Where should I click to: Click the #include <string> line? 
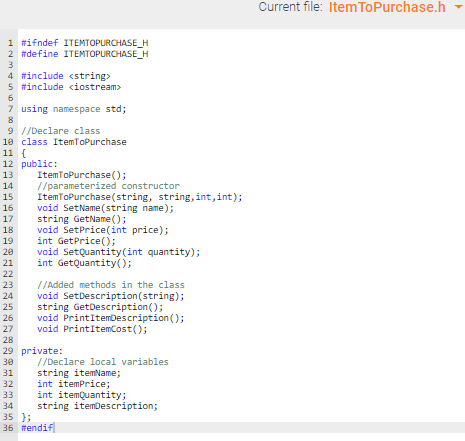click(66, 76)
